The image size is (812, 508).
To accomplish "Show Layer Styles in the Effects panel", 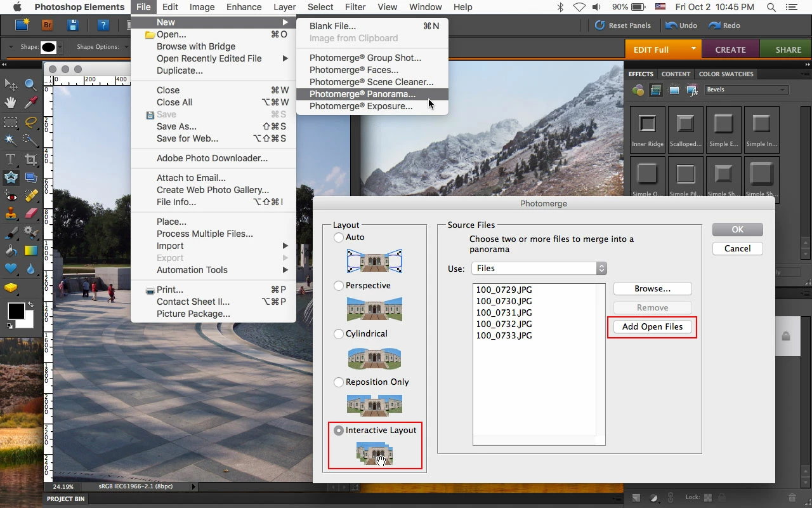I will pyautogui.click(x=655, y=90).
